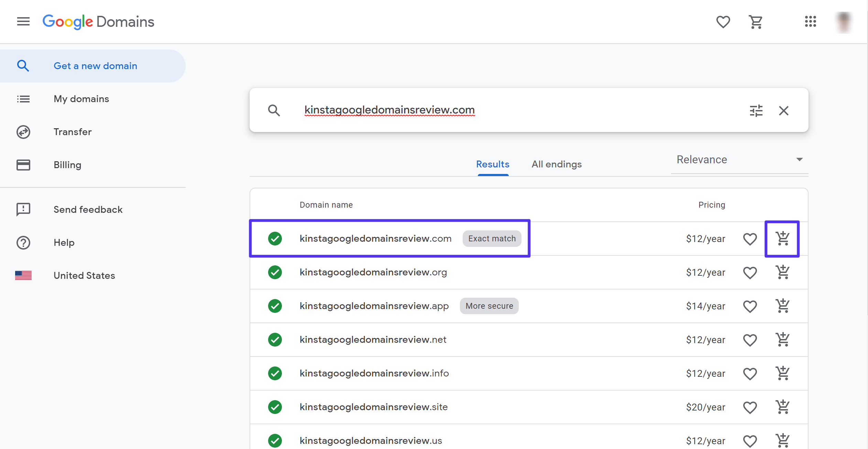Click the wishlist heart icon for .com
Image resolution: width=868 pixels, height=449 pixels.
click(x=750, y=238)
